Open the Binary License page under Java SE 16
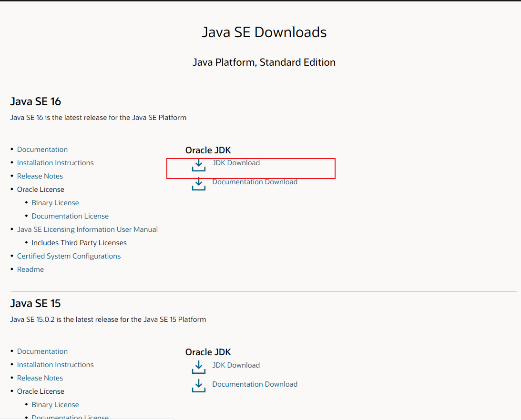The width and height of the screenshot is (521, 420). (55, 202)
